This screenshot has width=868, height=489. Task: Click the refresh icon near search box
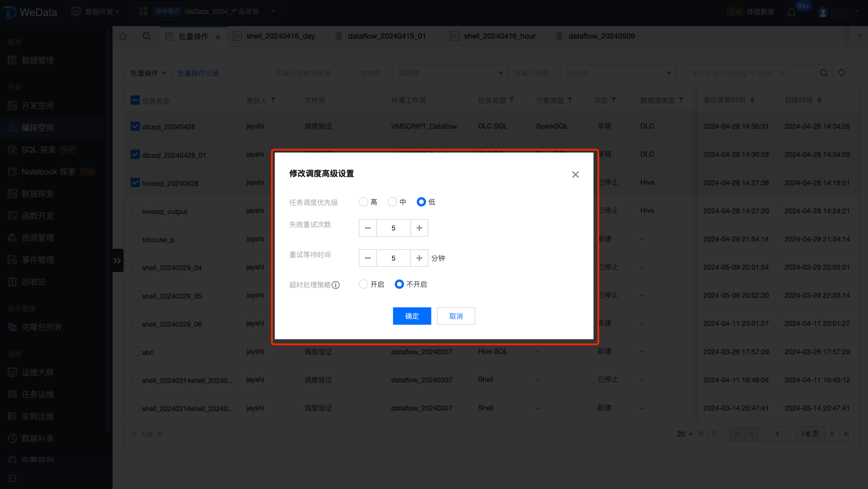(841, 73)
